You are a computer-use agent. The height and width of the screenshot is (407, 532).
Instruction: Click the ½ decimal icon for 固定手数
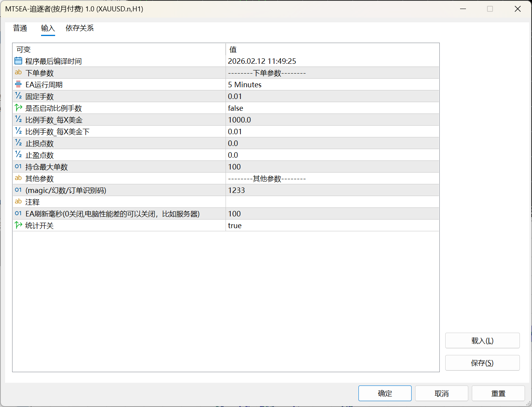(18, 96)
